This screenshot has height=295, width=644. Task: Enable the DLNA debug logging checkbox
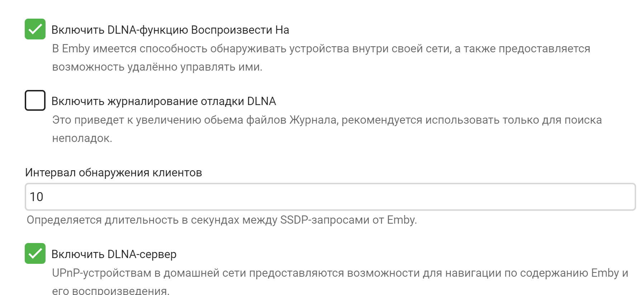(35, 100)
